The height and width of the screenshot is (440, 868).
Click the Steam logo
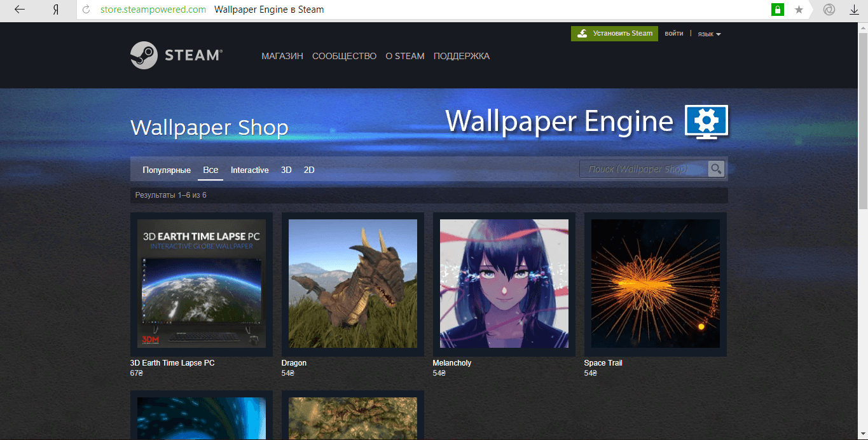tap(176, 55)
